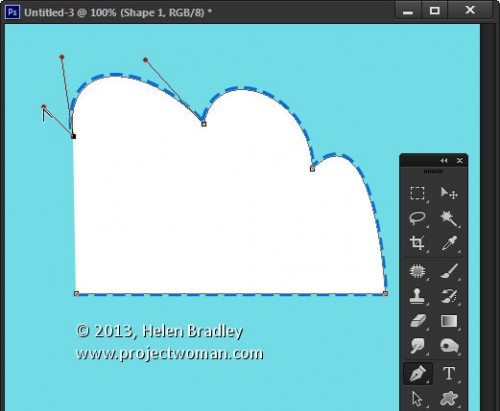Click the selected black anchor point

pos(74,136)
